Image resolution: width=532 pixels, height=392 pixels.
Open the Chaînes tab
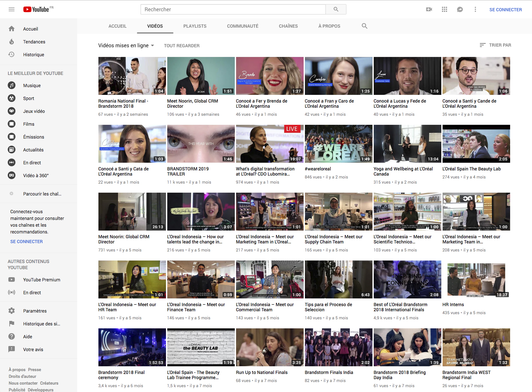click(288, 26)
